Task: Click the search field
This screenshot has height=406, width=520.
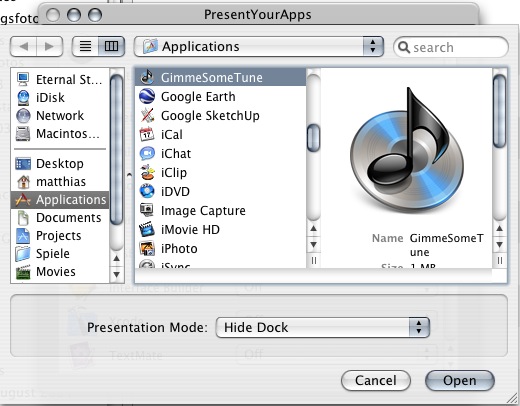Action: point(451,47)
